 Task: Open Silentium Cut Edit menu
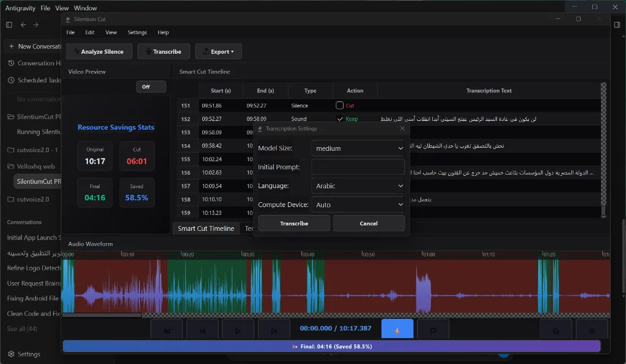(x=90, y=32)
